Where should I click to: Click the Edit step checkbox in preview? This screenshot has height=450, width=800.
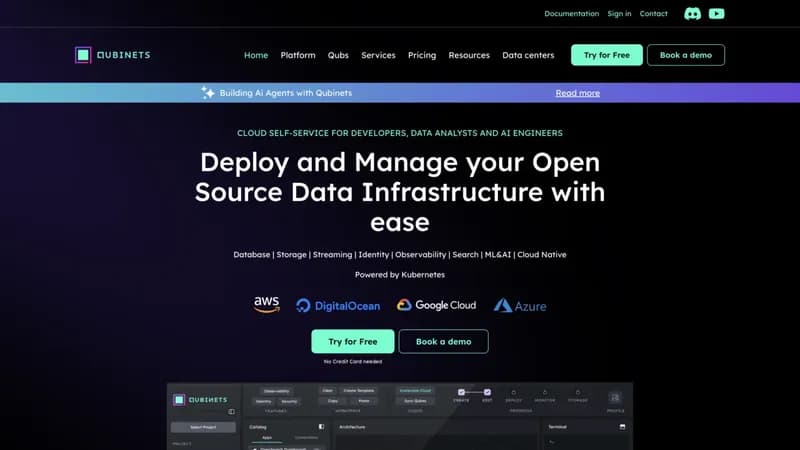coord(487,392)
